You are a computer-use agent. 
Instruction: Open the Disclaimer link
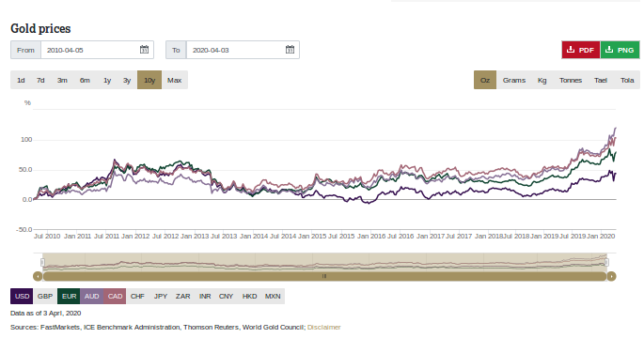coord(324,328)
